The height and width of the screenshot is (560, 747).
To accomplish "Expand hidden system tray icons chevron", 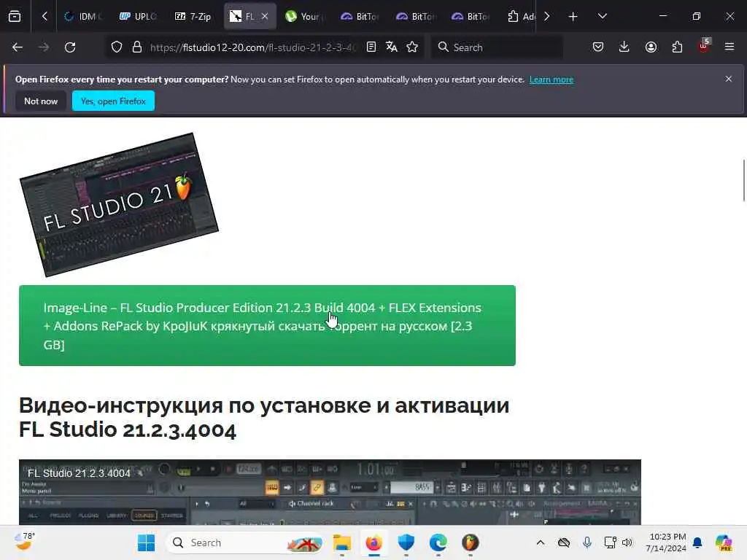I will [x=541, y=542].
